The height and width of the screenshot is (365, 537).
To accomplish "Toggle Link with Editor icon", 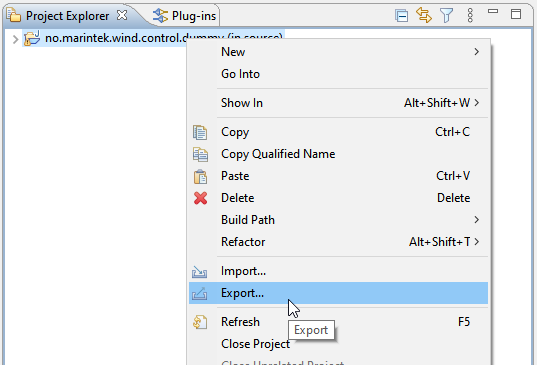I will click(x=424, y=15).
